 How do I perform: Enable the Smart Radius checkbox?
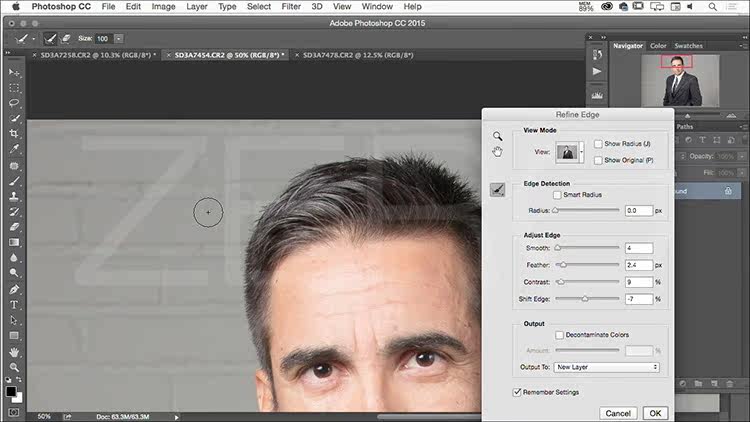click(557, 194)
